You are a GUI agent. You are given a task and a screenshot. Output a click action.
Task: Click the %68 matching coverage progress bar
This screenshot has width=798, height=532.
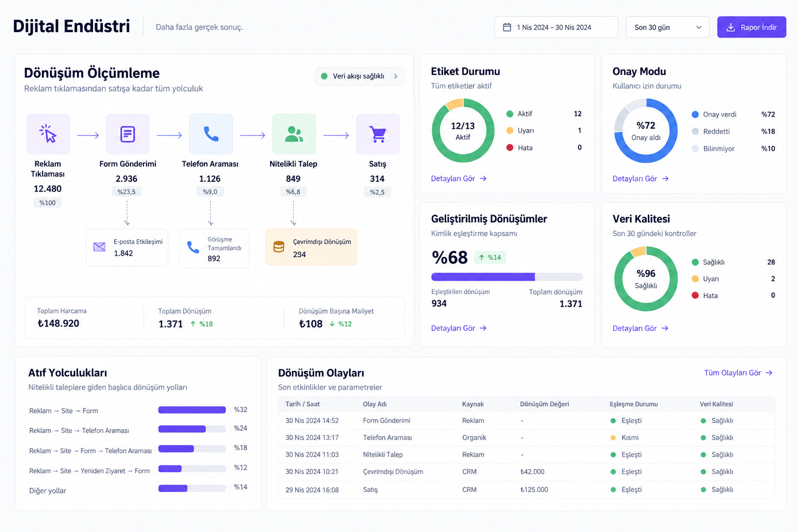pyautogui.click(x=507, y=277)
